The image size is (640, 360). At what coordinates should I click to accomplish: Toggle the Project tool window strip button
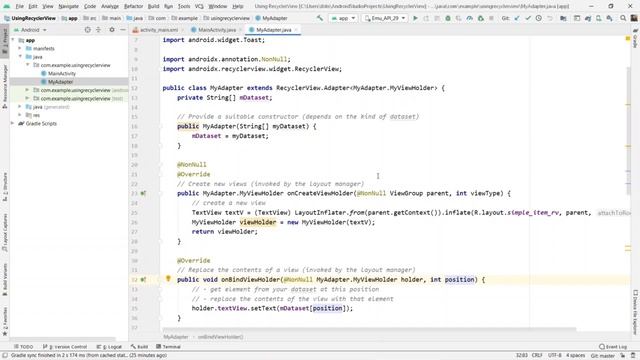[4, 41]
